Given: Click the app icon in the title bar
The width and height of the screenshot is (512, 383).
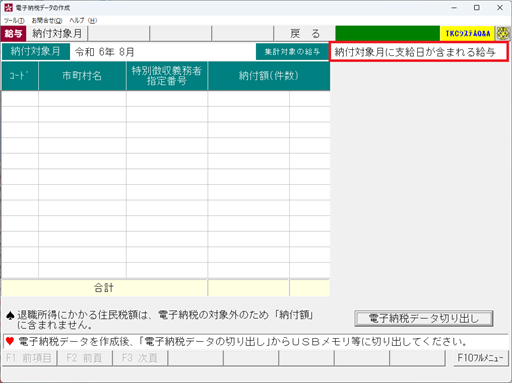Looking at the screenshot, I should (8, 7).
